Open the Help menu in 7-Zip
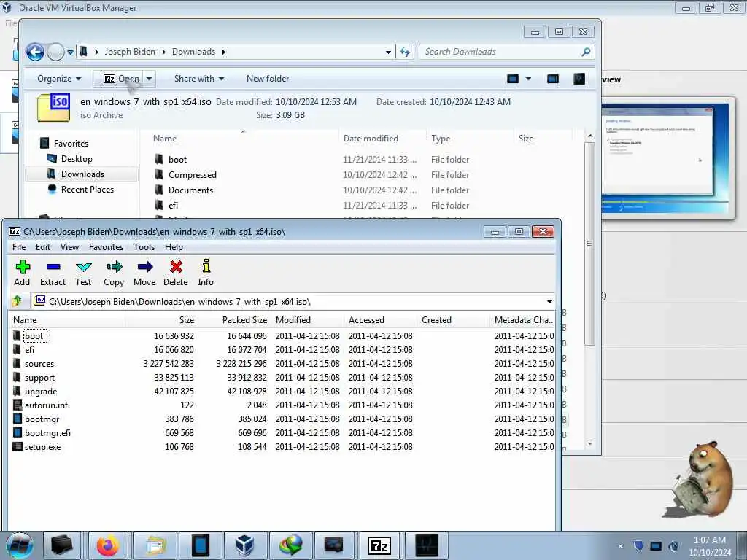 pyautogui.click(x=174, y=247)
